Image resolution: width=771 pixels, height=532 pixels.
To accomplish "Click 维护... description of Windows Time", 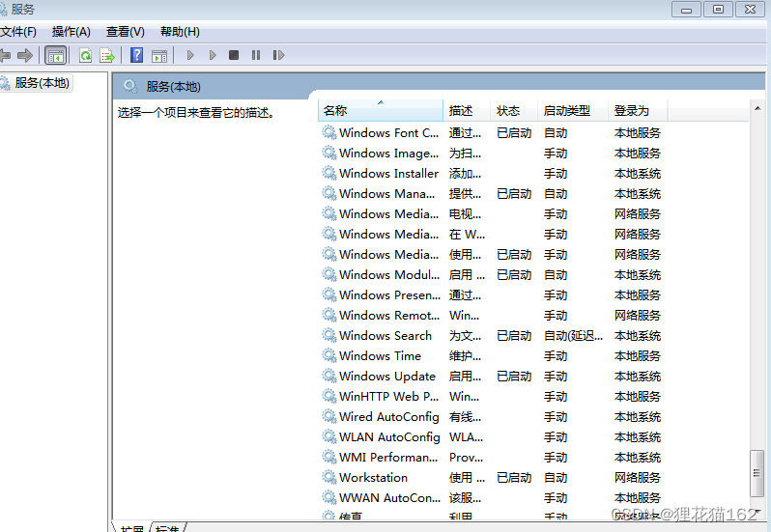I will pos(465,355).
